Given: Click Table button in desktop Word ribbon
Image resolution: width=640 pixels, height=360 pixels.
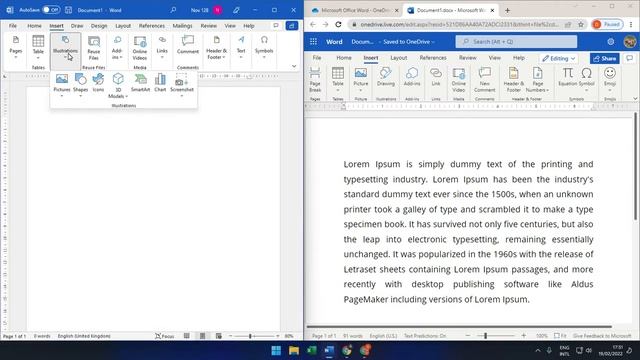Looking at the screenshot, I should (38, 47).
